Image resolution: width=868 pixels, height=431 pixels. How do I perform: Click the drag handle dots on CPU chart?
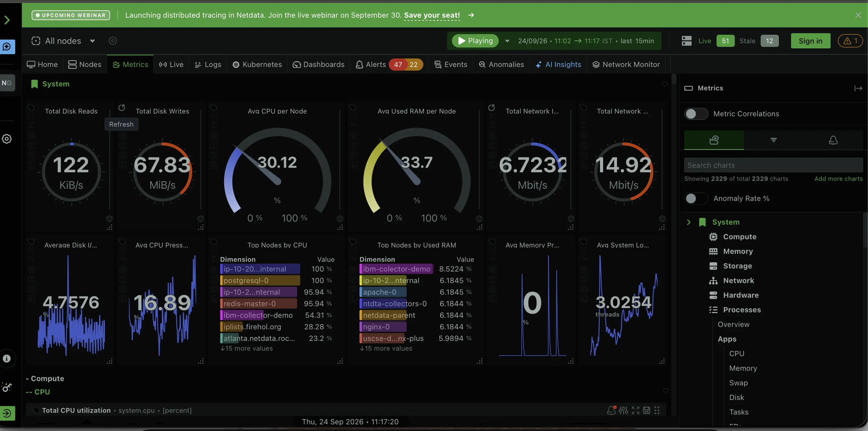657,410
